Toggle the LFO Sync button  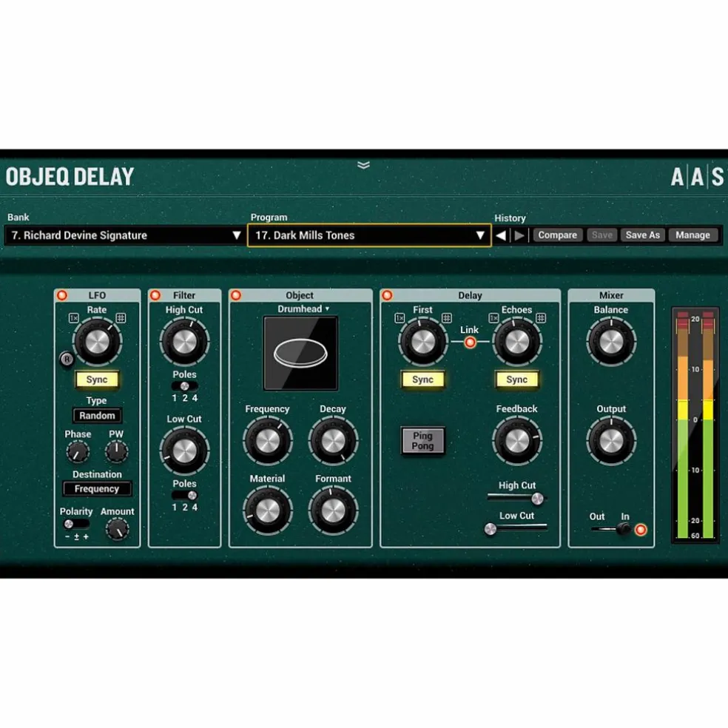coord(97,380)
